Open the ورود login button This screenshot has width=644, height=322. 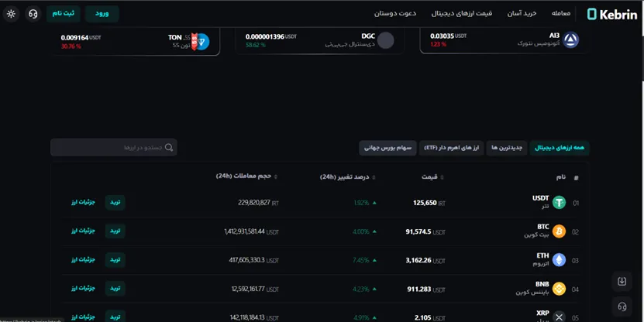102,13
